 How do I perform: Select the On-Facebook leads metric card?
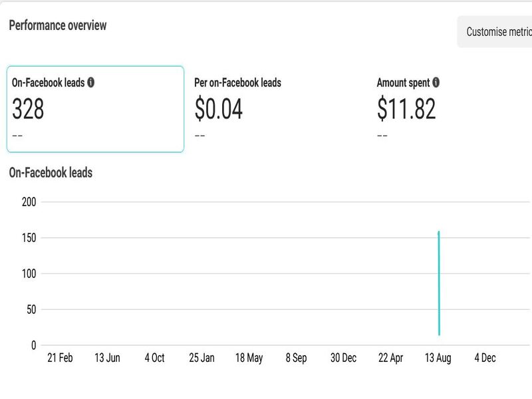[95, 109]
